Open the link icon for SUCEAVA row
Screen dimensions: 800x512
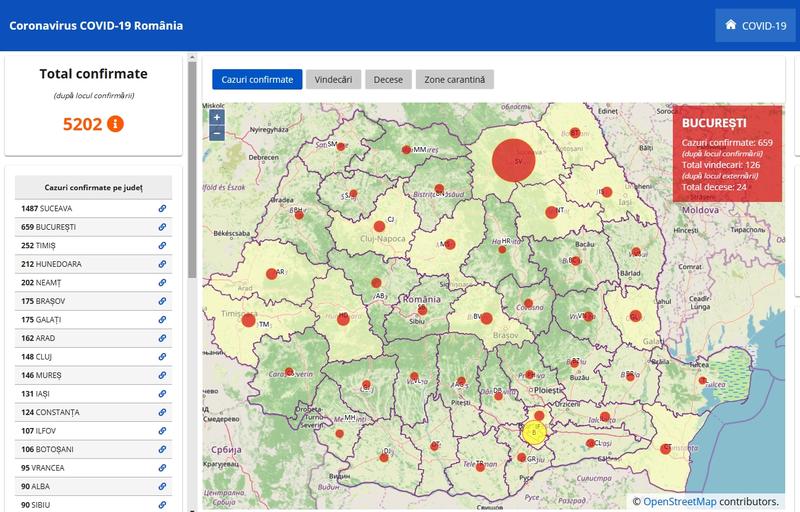(x=163, y=208)
